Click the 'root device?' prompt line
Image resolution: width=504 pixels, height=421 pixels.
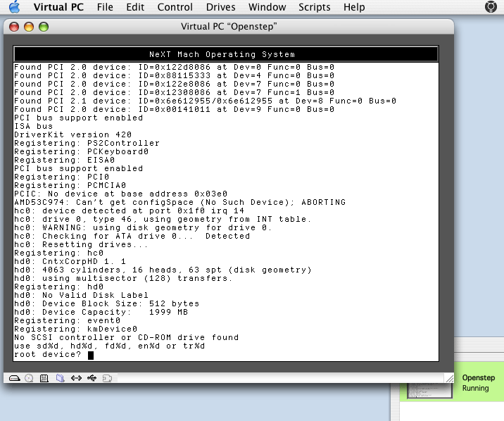point(48,355)
